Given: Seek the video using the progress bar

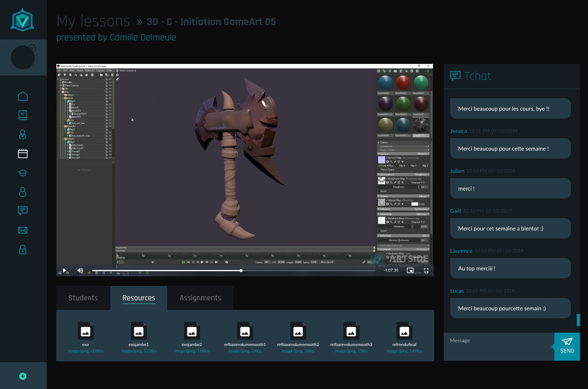Looking at the screenshot, I should tap(234, 270).
